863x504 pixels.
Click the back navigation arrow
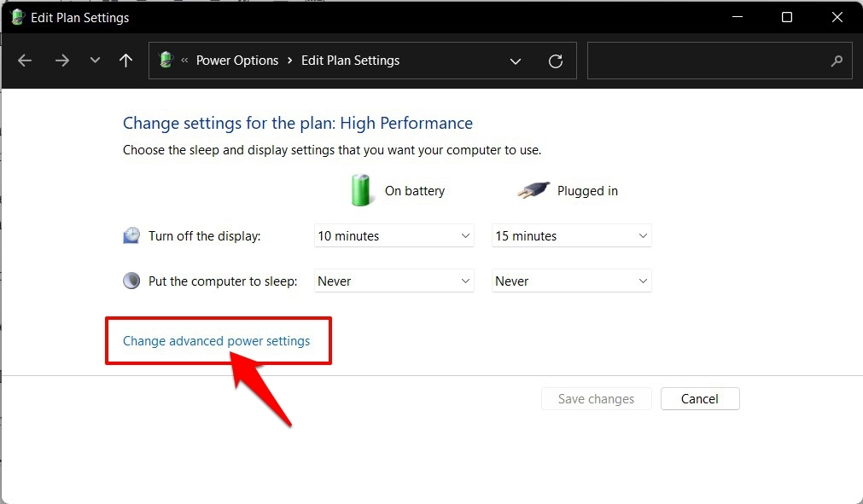[x=25, y=61]
